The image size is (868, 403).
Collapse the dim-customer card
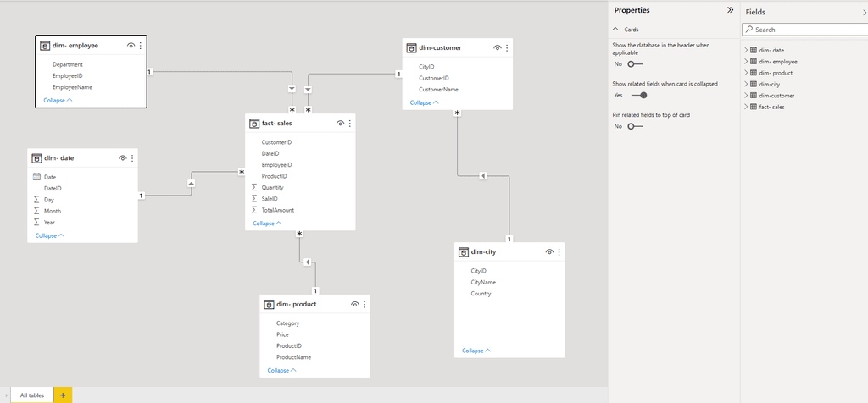point(425,102)
